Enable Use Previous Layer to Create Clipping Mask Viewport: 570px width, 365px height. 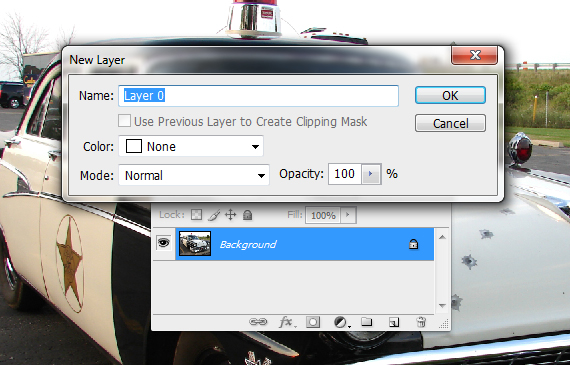click(x=124, y=121)
